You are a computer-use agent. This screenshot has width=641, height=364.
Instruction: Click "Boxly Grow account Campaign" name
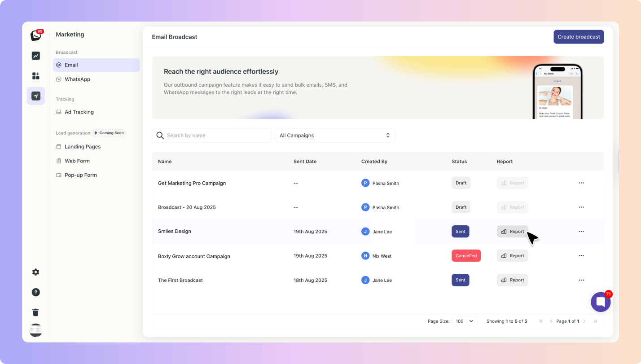pos(194,256)
